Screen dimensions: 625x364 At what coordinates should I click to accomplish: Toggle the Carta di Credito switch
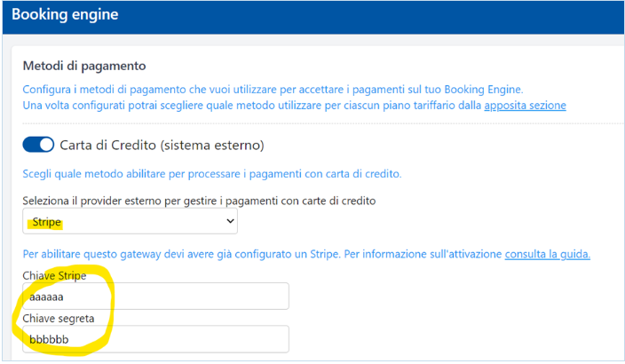[x=38, y=145]
